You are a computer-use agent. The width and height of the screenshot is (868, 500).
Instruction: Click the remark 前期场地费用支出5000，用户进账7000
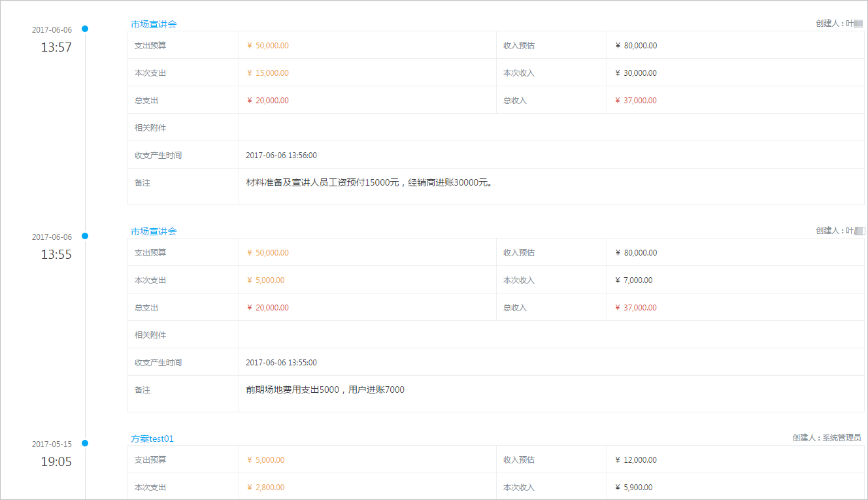[325, 390]
